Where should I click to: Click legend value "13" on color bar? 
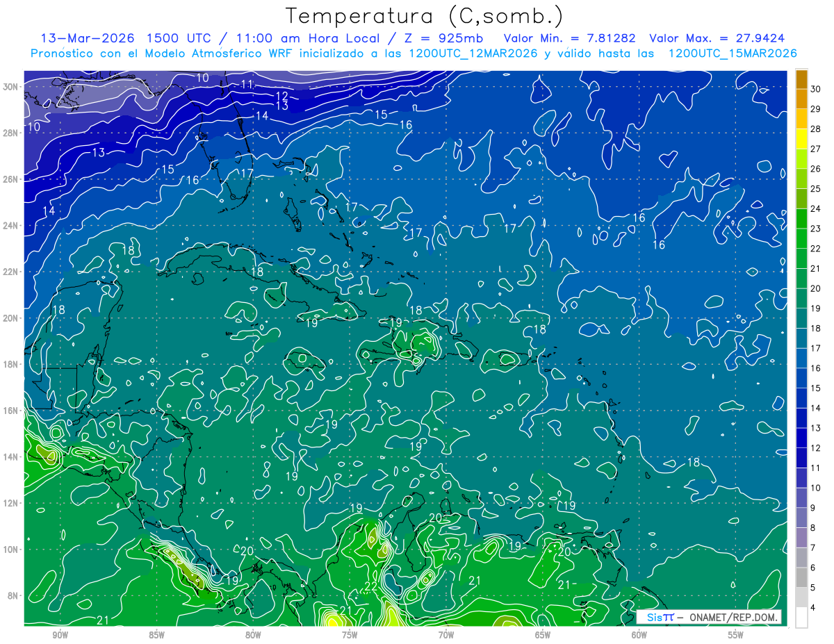pyautogui.click(x=816, y=428)
